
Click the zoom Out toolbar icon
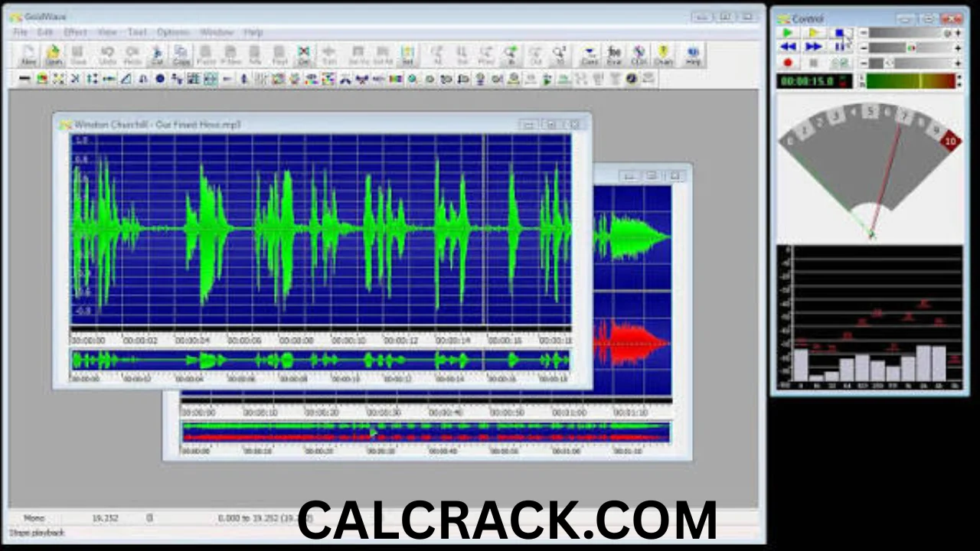[535, 55]
